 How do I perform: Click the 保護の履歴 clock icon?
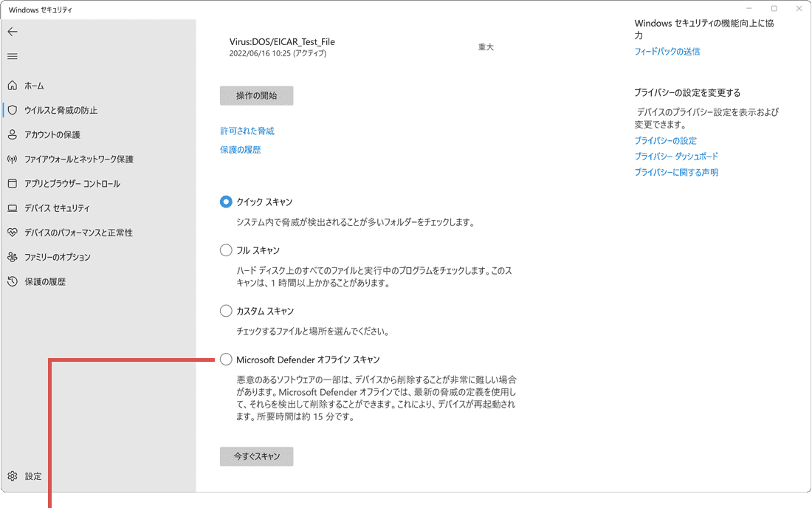[13, 281]
